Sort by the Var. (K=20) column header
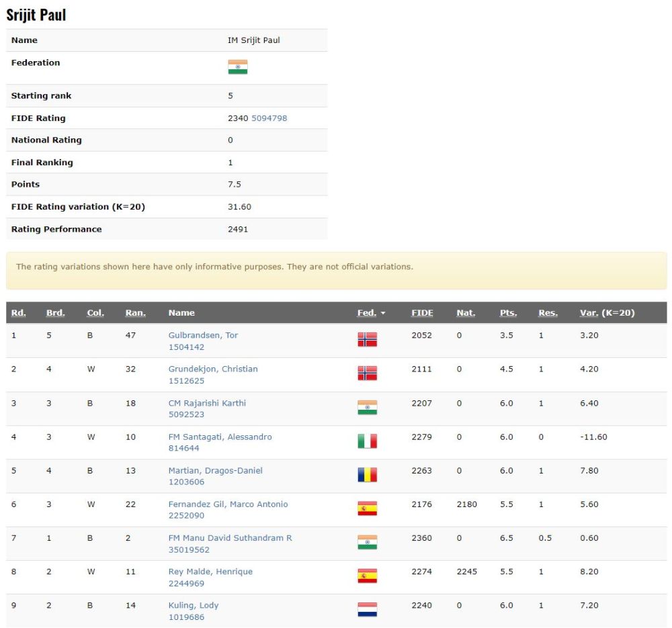Screen dimensions: 672x628 click(x=607, y=313)
